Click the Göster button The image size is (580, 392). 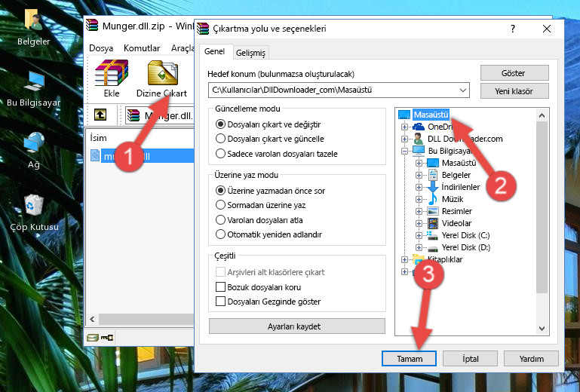point(514,73)
